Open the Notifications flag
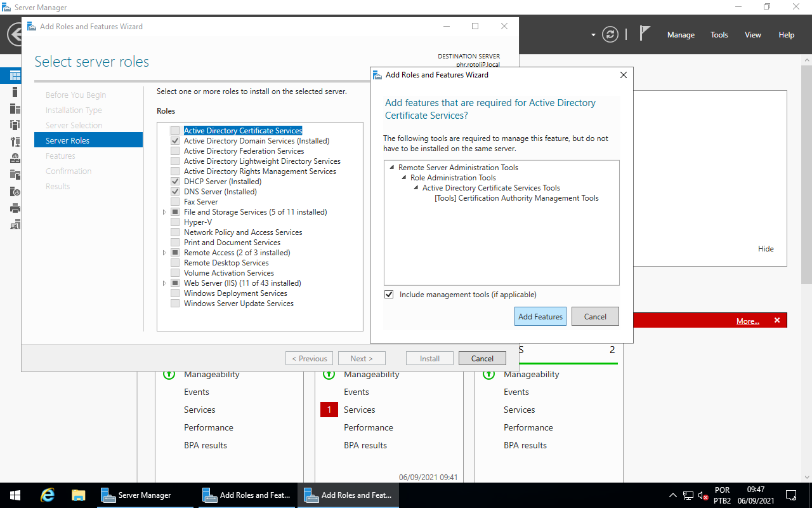 (645, 34)
